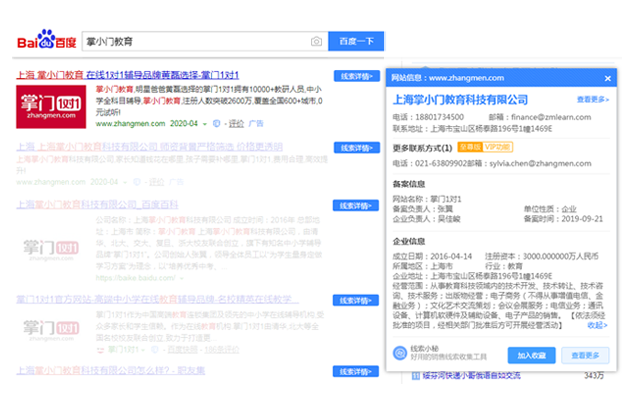This screenshot has height=418, width=638.
Task: Click email finance@zmlearn.com
Action: click(551, 117)
